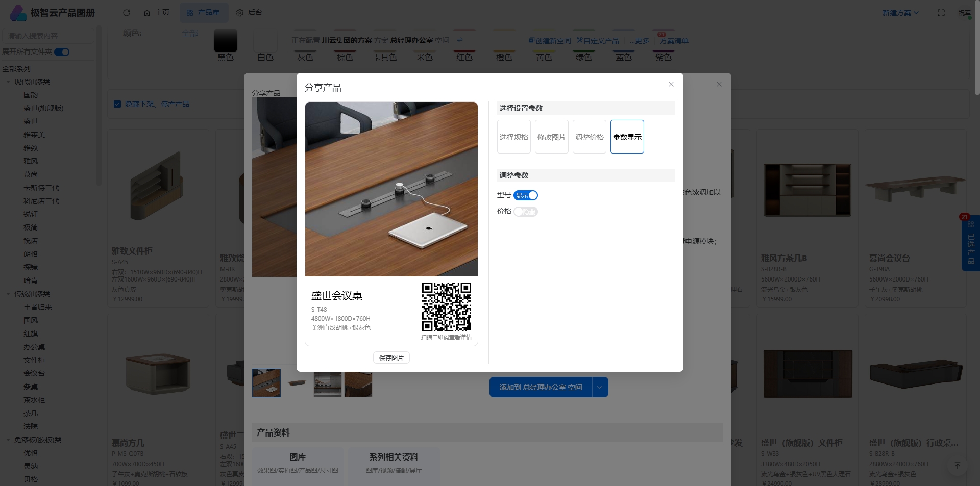Click the 方案清单 icon with badge
Screen dimensions: 980x486
tap(674, 40)
